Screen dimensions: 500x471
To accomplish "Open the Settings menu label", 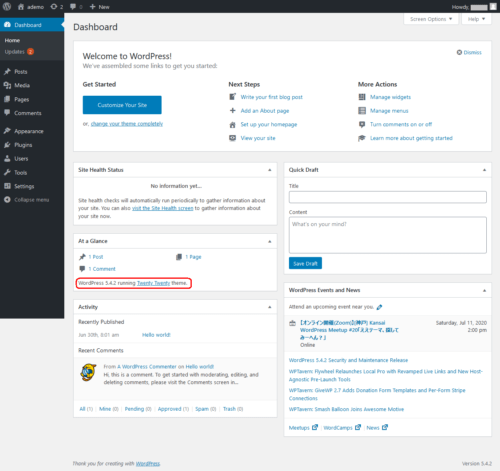I will (24, 186).
